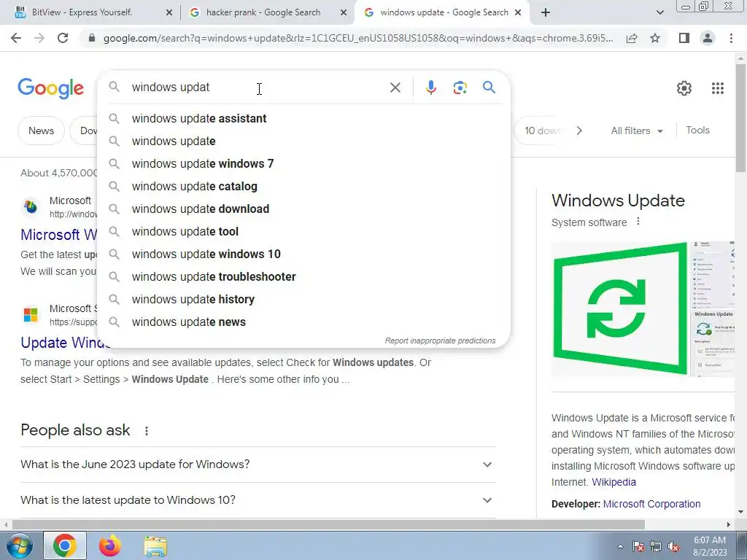Viewport: 747px width, 560px height.
Task: Show more filter chips with right chevron
Action: tap(578, 131)
